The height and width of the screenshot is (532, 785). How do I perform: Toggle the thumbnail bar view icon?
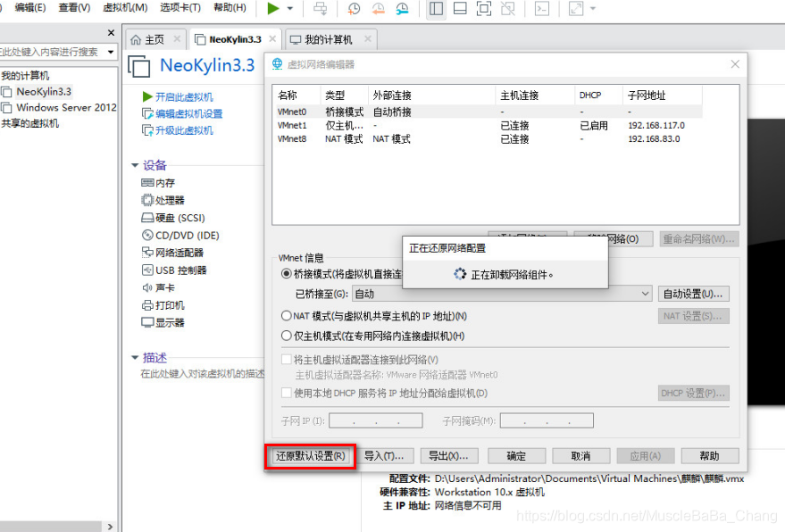(460, 9)
